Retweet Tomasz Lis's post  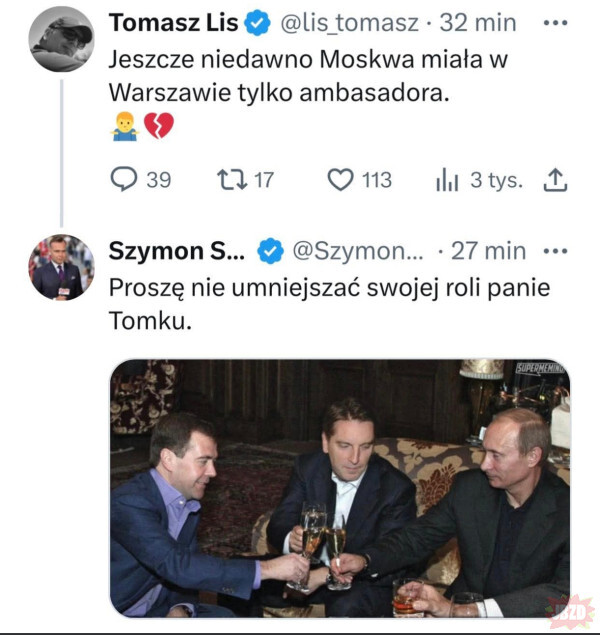(230, 179)
